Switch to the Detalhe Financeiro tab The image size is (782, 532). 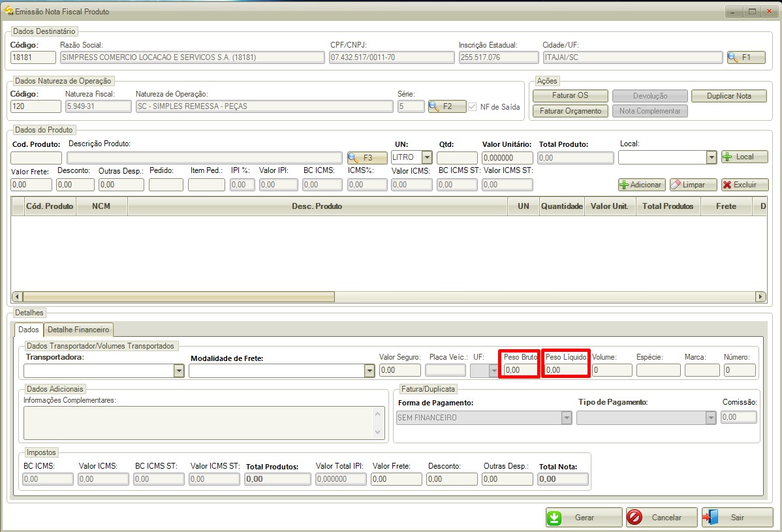pyautogui.click(x=78, y=330)
